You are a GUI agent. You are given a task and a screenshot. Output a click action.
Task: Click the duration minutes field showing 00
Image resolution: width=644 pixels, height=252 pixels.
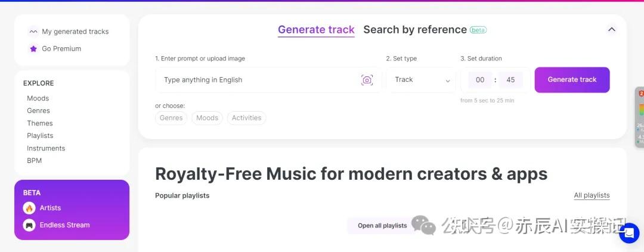point(480,80)
